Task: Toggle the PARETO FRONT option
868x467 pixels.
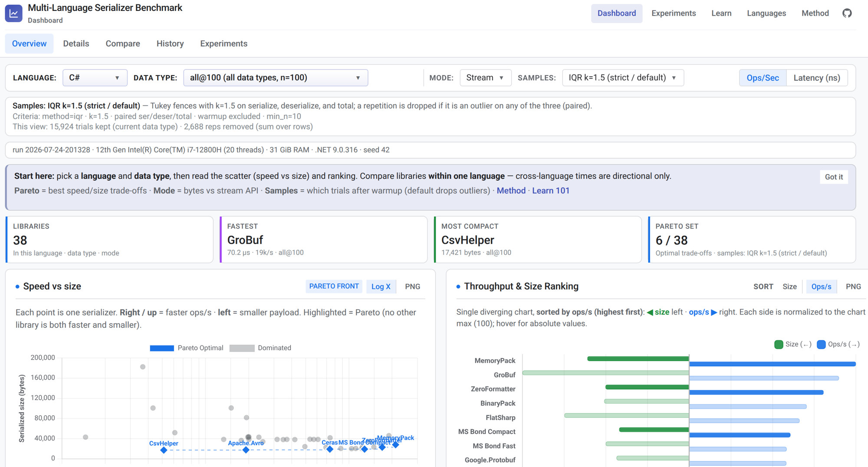Action: (x=334, y=286)
